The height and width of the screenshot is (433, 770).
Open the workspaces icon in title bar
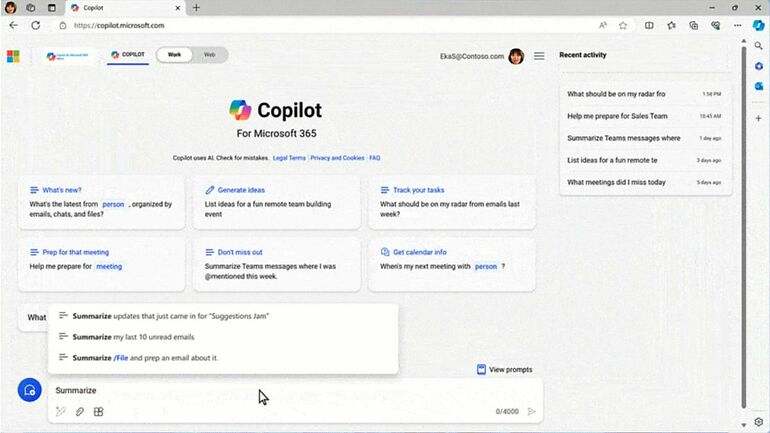(30, 7)
